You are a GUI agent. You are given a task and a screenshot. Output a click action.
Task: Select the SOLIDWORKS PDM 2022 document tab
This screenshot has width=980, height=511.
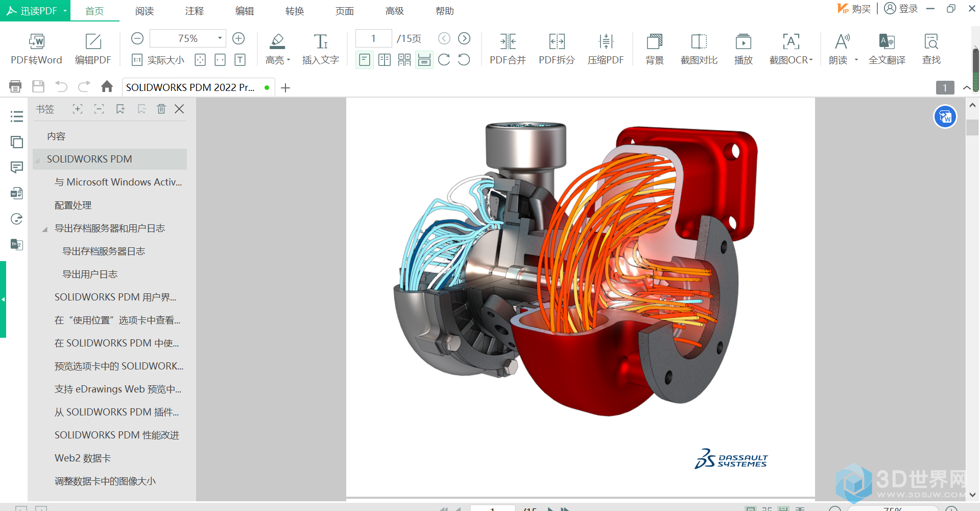pos(198,87)
